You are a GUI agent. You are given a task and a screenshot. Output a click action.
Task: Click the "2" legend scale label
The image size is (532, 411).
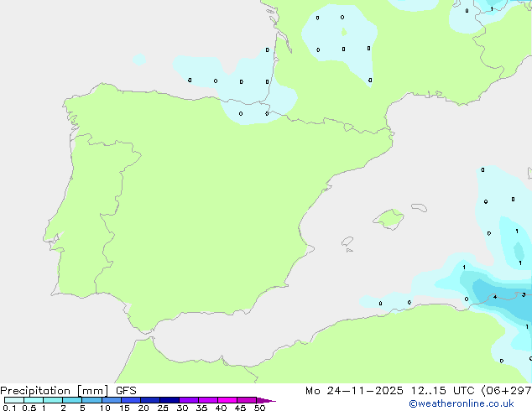(x=63, y=408)
